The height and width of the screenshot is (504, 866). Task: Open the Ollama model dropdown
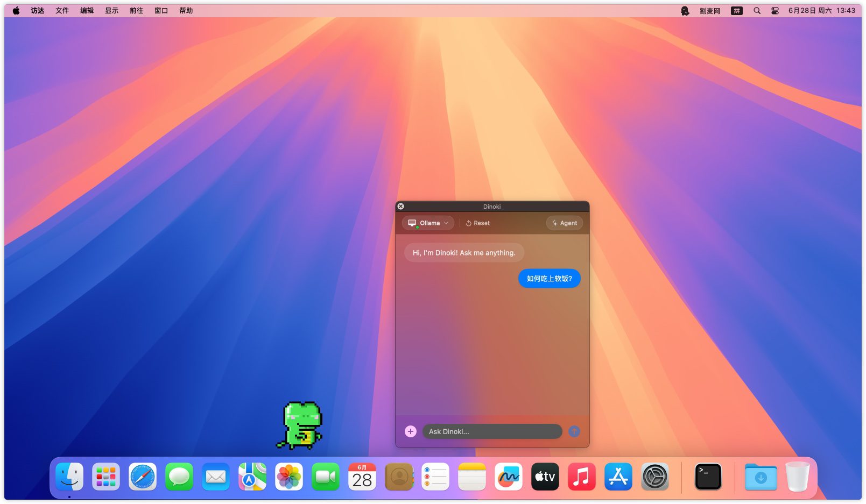pyautogui.click(x=428, y=223)
